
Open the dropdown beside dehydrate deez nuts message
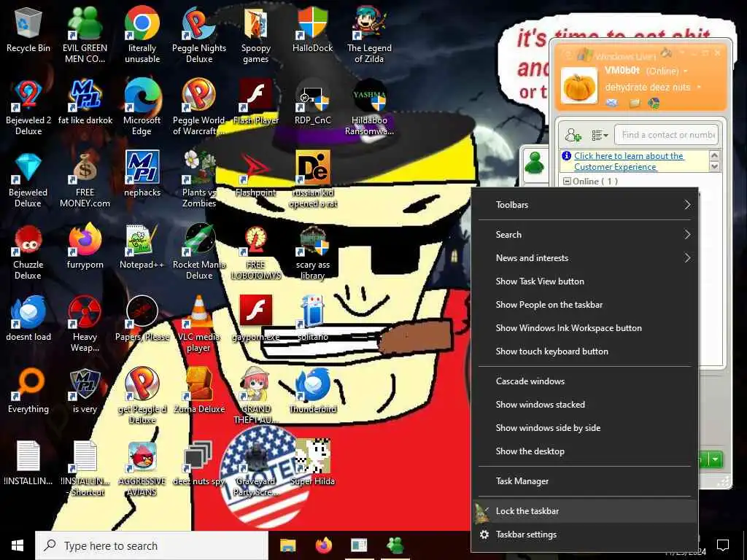[699, 87]
